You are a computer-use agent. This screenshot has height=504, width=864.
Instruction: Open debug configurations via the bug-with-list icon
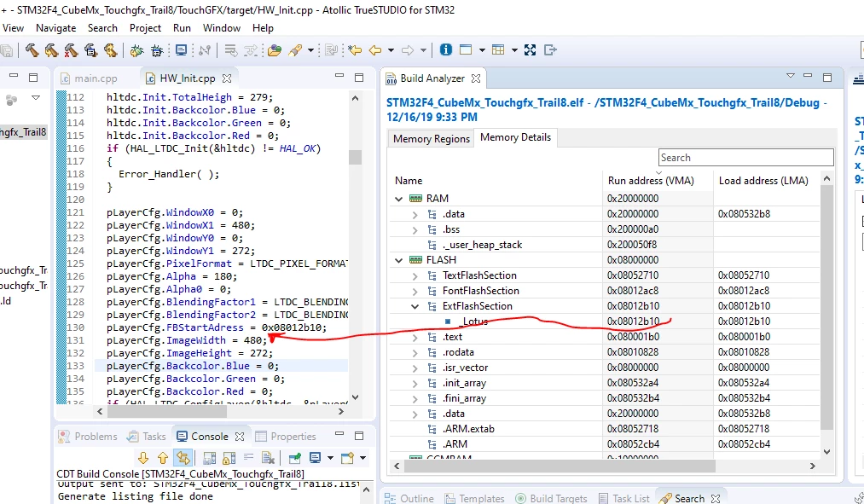[x=157, y=50]
